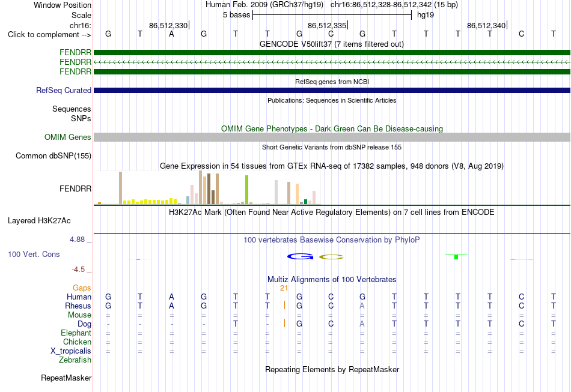This screenshot has width=571, height=392.
Task: Click the 86,512,335 position marker
Action: pyautogui.click(x=327, y=26)
